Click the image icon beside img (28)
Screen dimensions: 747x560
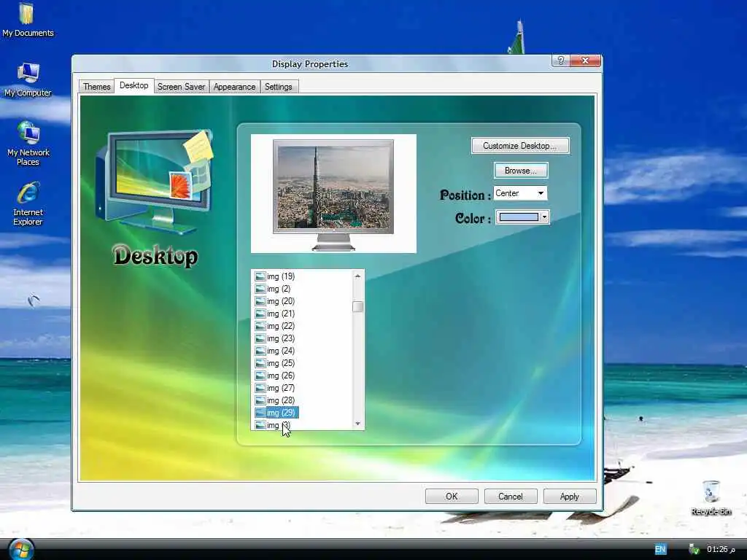pos(260,400)
